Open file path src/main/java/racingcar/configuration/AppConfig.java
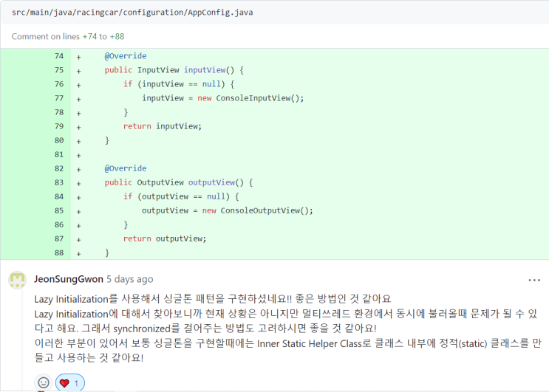 [x=132, y=13]
